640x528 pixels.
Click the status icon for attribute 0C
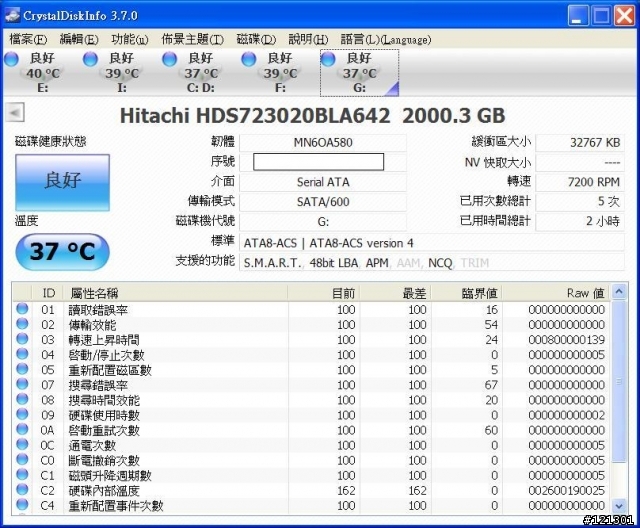pos(22,445)
